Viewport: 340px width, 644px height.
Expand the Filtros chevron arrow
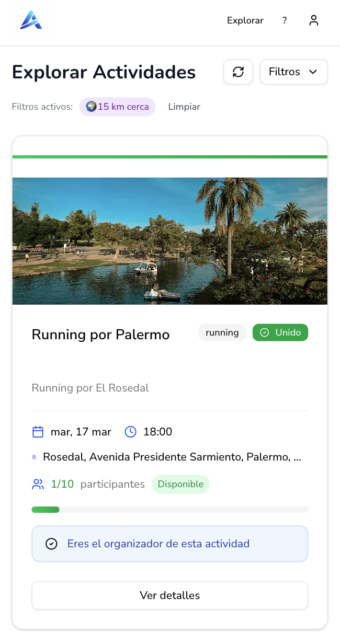click(313, 72)
